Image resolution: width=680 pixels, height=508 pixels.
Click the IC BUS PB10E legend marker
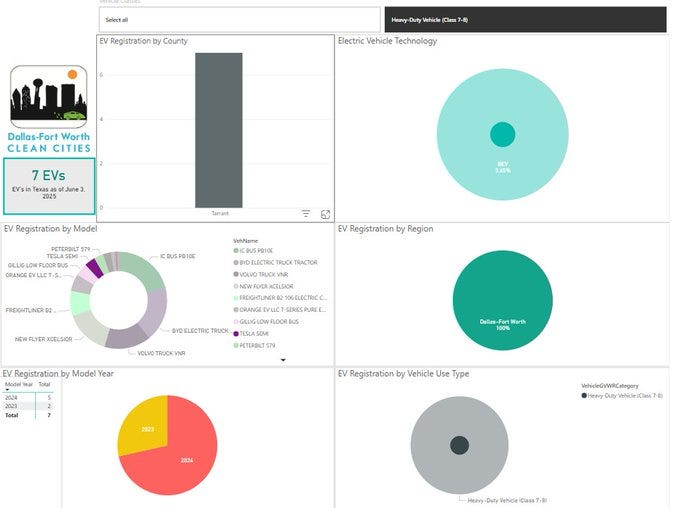[x=236, y=251]
